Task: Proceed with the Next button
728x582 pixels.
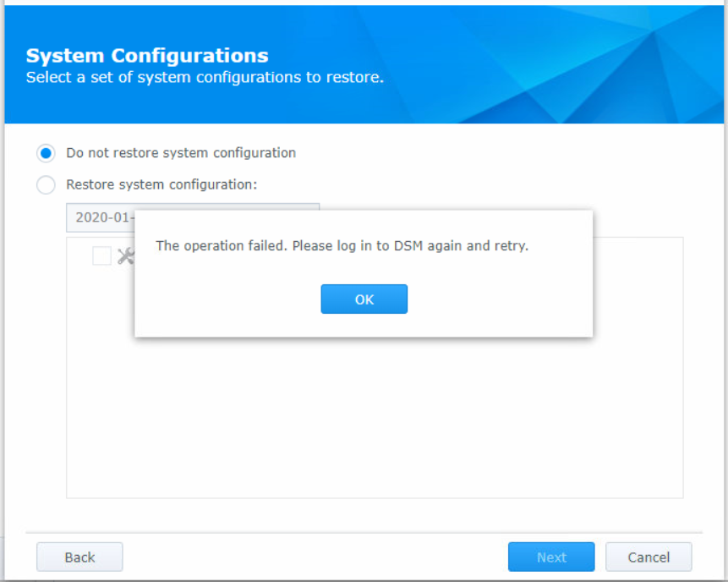Action: pyautogui.click(x=551, y=557)
